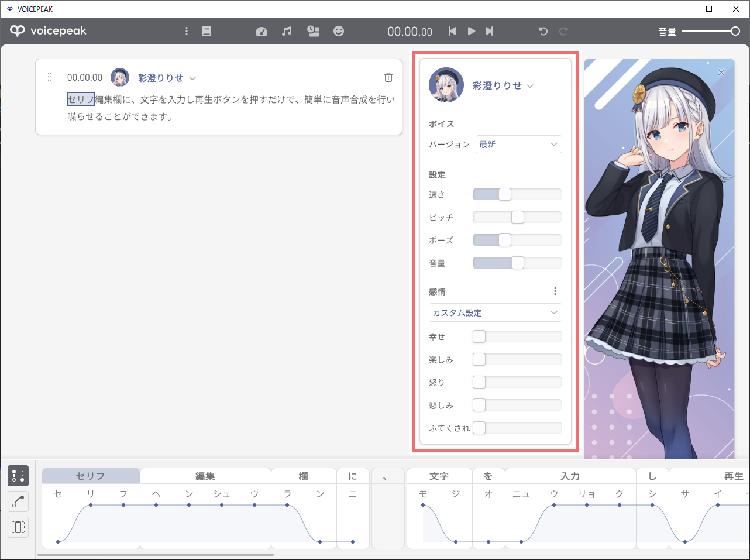Click 00.00.00 timestamp in text block
The width and height of the screenshot is (750, 560).
coord(85,77)
